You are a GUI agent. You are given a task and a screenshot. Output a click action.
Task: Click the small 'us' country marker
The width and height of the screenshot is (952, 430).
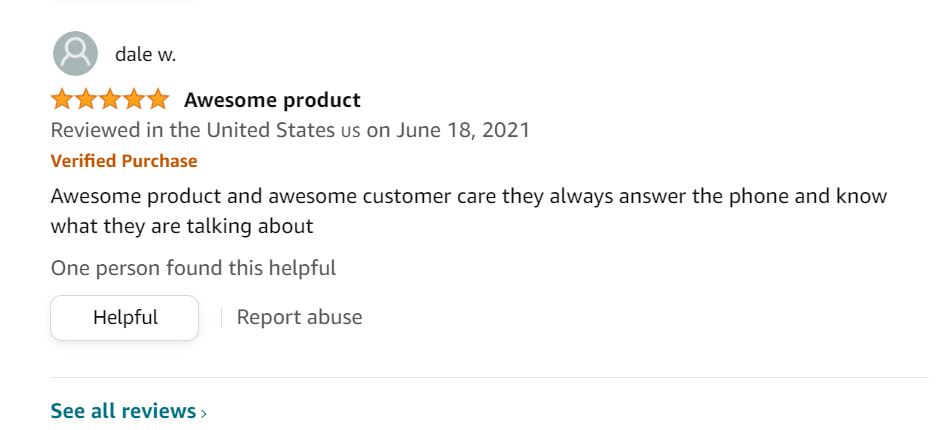point(350,131)
